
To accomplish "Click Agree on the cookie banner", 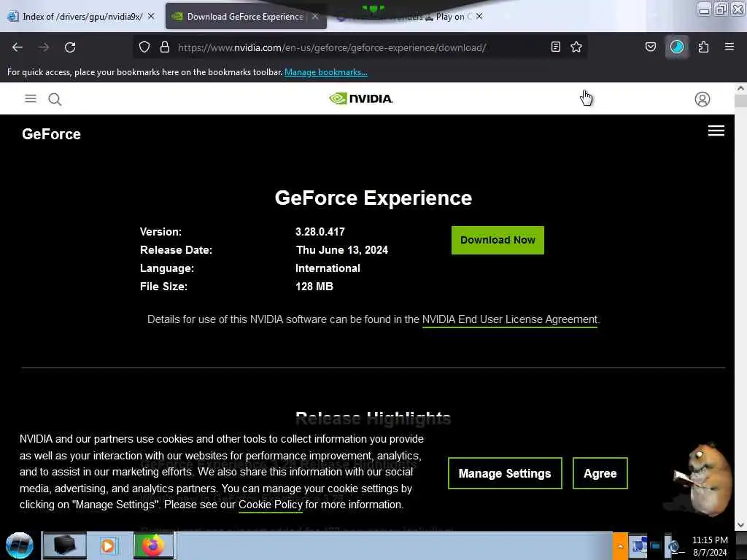I will pyautogui.click(x=600, y=473).
